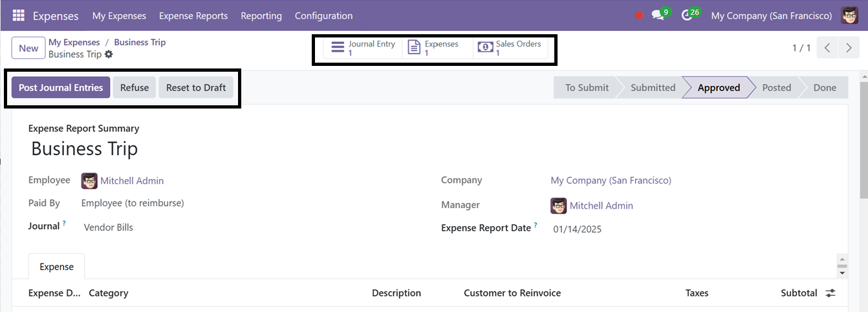868x312 pixels.
Task: Click the Mitchell Admin employee link
Action: [132, 181]
